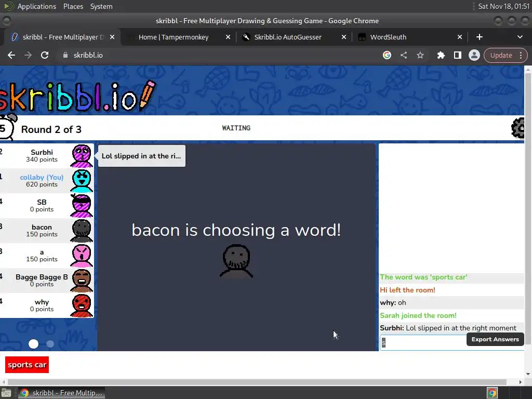Click the WAITING status text
Screen dimensions: 532x399
[236, 128]
